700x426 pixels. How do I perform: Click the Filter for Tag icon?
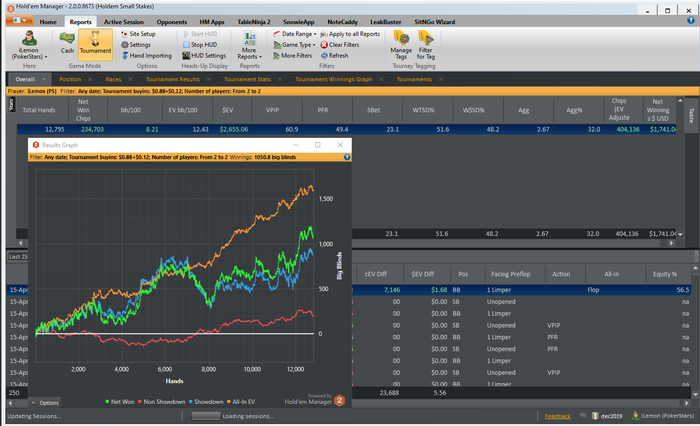pos(426,43)
